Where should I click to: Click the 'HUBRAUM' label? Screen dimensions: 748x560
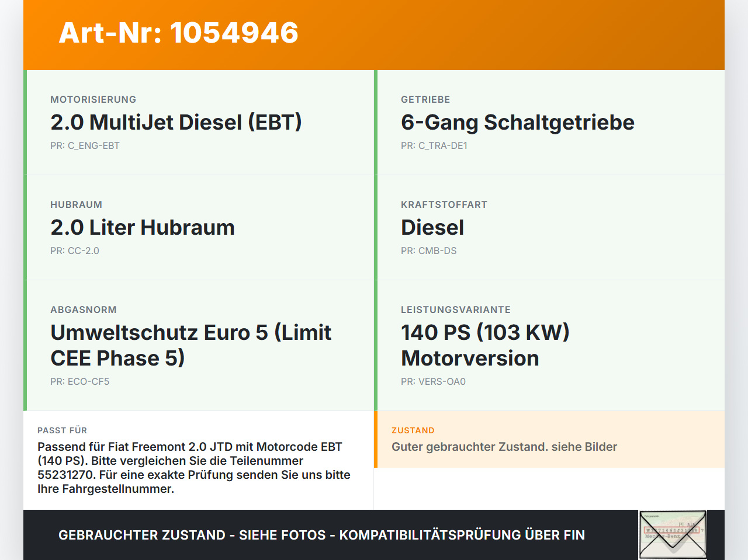pos(77,205)
